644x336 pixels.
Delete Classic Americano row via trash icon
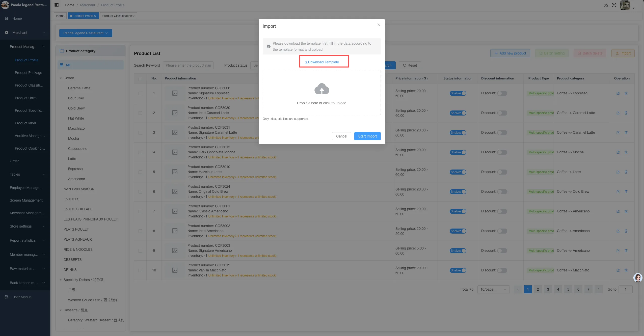(x=626, y=211)
